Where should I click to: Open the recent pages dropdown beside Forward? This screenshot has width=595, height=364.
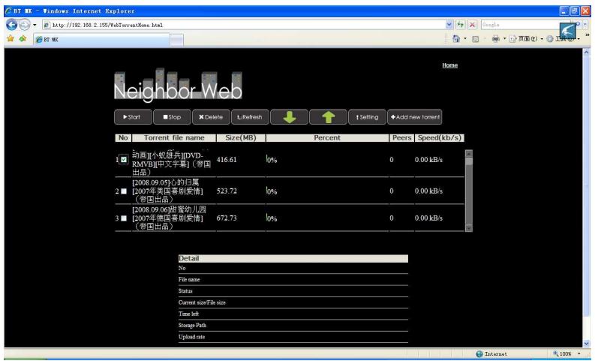click(35, 25)
